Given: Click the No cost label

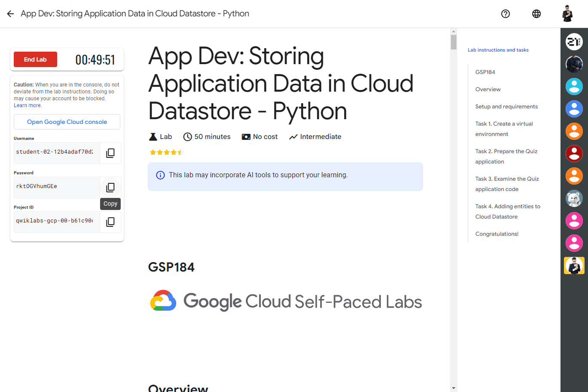Looking at the screenshot, I should pyautogui.click(x=265, y=137).
